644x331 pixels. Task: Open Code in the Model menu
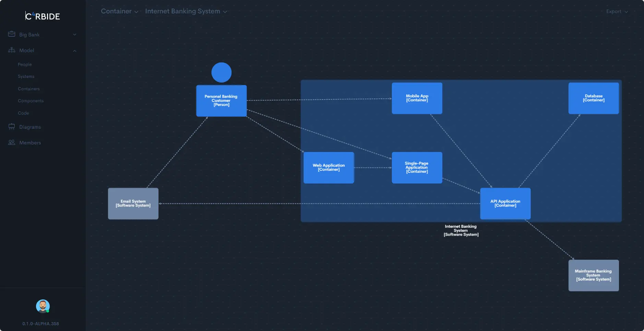click(x=23, y=113)
